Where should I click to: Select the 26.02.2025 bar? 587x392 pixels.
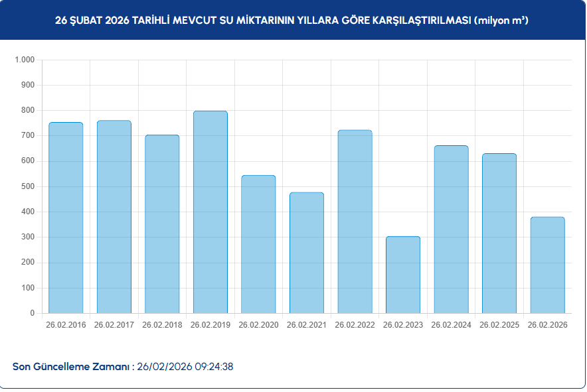pyautogui.click(x=499, y=233)
